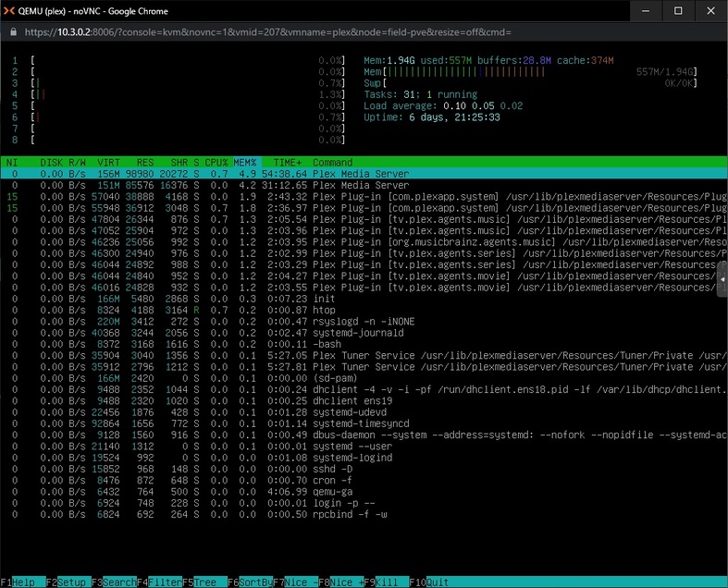Select the org.musicbrainz.agents.music plug-in row
728x588 pixels.
[364, 242]
